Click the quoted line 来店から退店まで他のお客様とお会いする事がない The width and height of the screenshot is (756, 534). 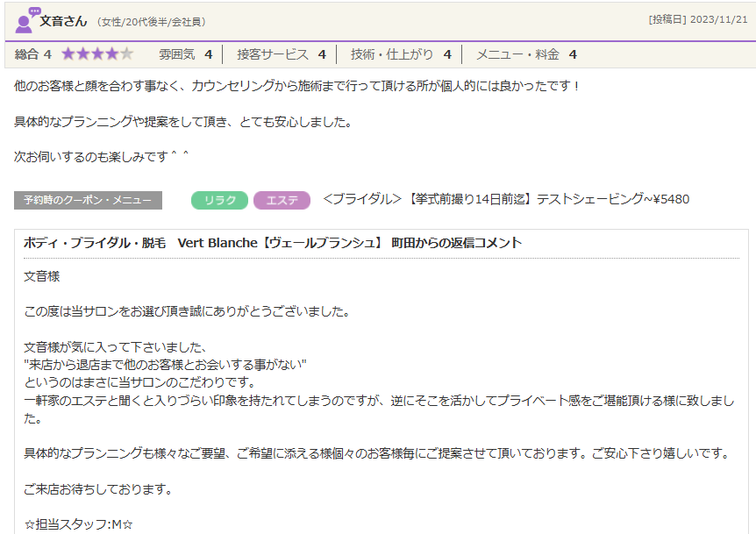point(166,365)
